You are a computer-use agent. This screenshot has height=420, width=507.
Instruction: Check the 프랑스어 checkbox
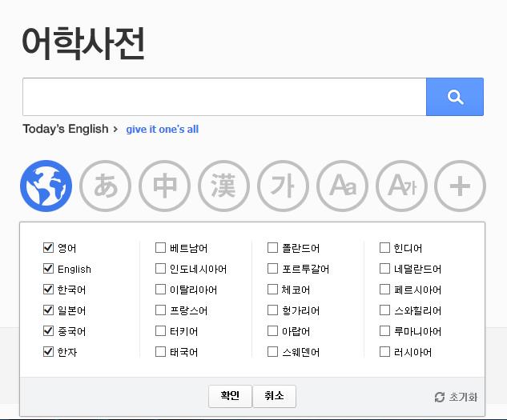[x=160, y=310]
